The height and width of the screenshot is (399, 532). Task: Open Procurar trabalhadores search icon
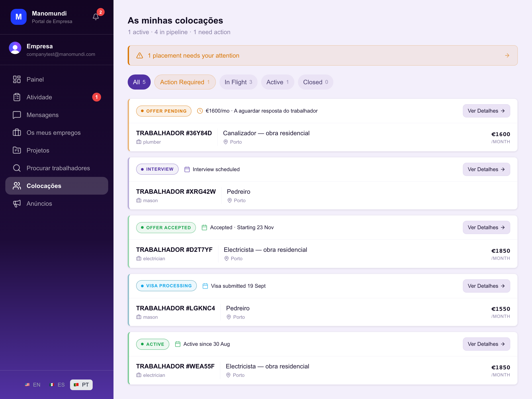click(17, 168)
